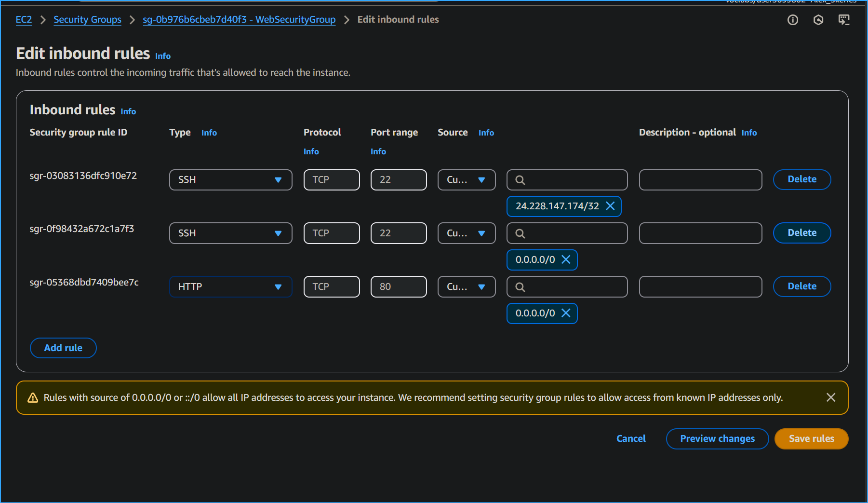Remove the 24.228.147.174/32 source tag
Viewport: 868px width, 503px height.
coord(610,206)
